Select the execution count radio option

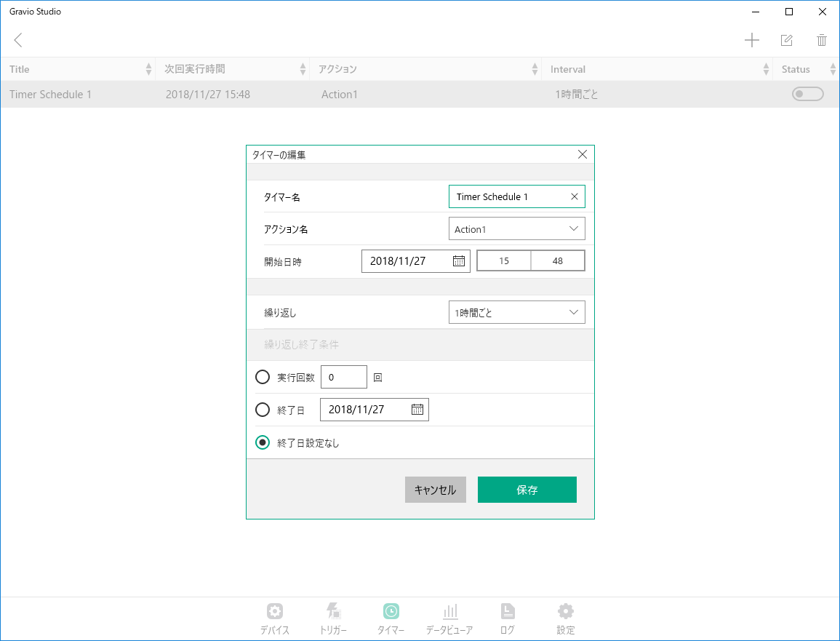(263, 378)
